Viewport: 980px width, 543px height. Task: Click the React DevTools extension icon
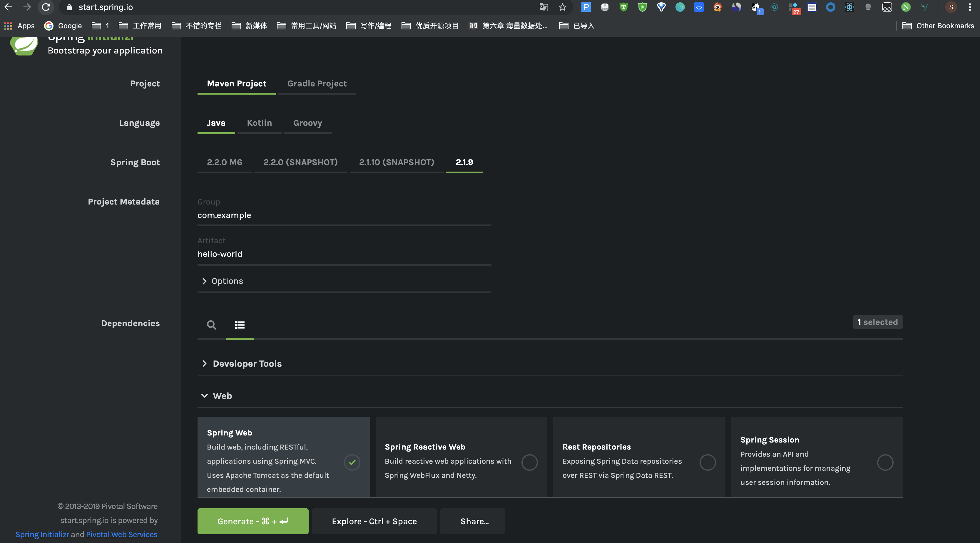(849, 7)
